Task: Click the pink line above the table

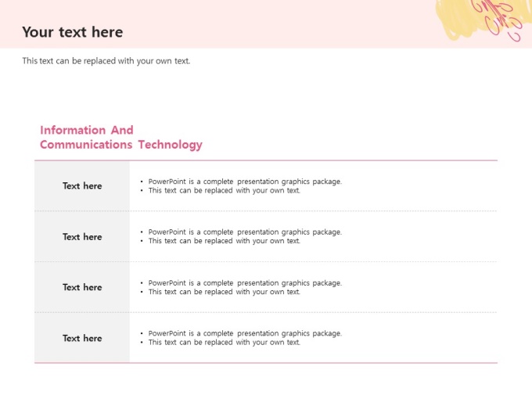Action: click(266, 160)
